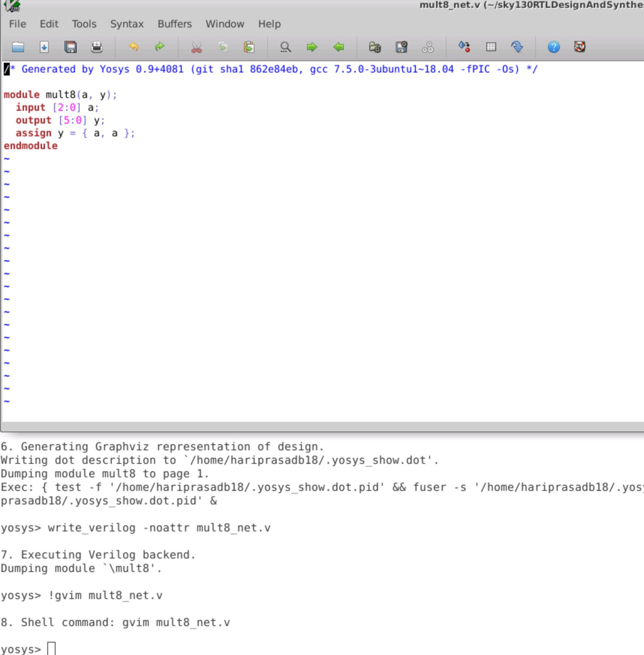Cut text with the scissors icon
Screen dimensions: 644x655
tap(197, 47)
